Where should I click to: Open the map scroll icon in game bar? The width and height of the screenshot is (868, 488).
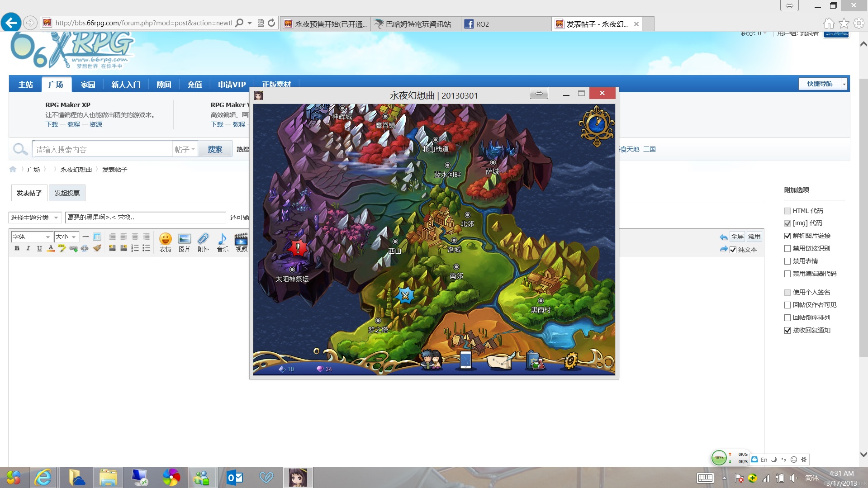coord(501,360)
